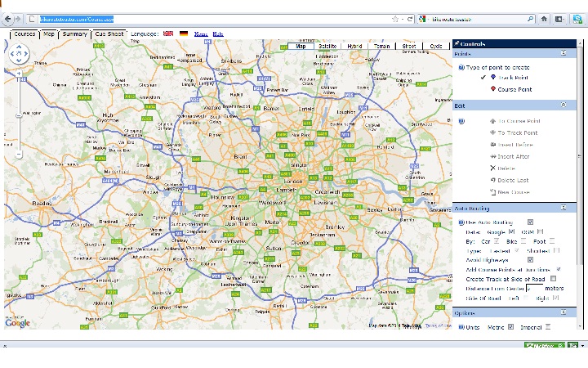Switch language with the German flag
The width and height of the screenshot is (588, 368).
tap(184, 34)
